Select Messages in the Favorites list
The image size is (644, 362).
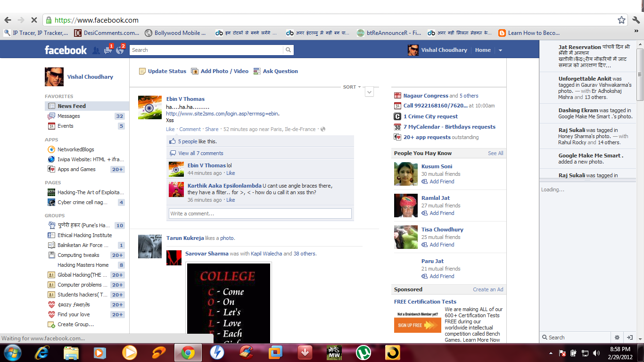[68, 116]
